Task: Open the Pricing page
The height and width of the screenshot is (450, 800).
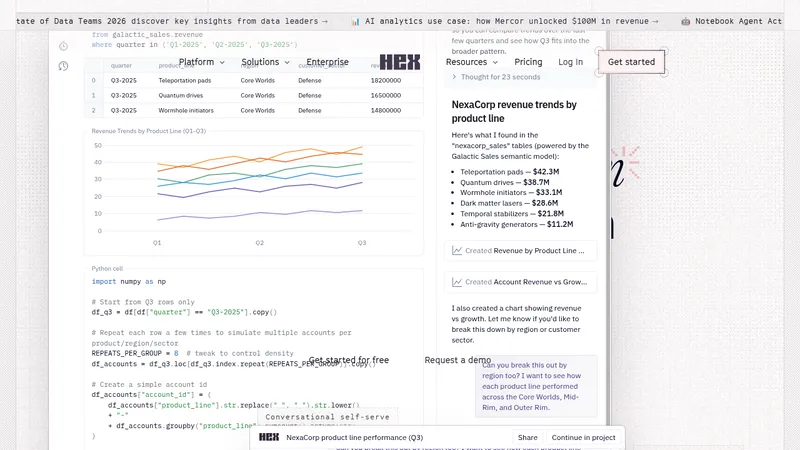Action: [x=528, y=62]
